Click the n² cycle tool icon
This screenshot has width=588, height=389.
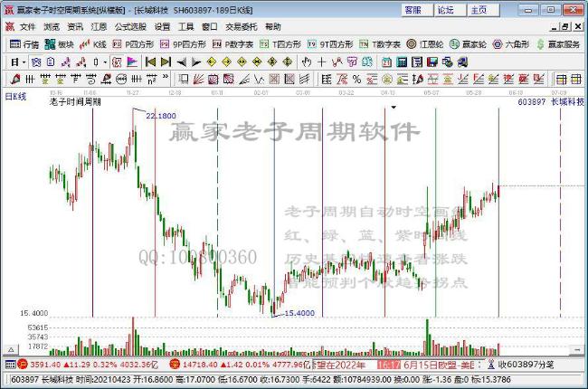click(x=151, y=79)
